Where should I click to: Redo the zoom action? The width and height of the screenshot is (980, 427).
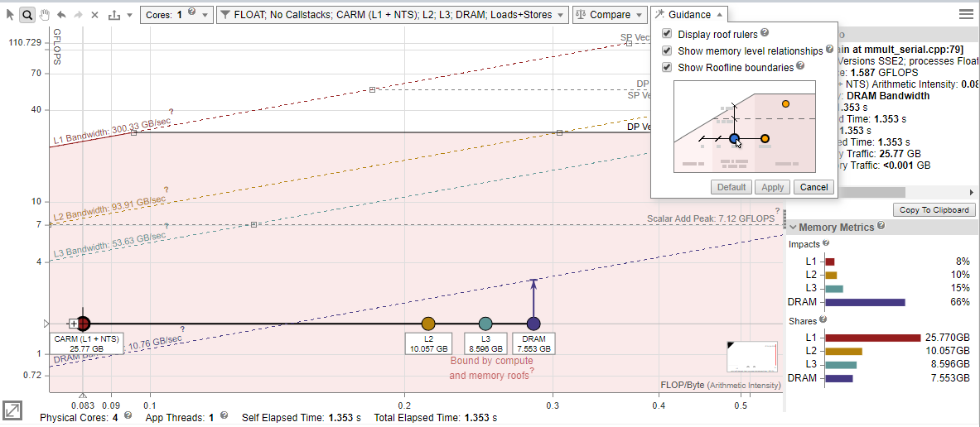pos(78,14)
